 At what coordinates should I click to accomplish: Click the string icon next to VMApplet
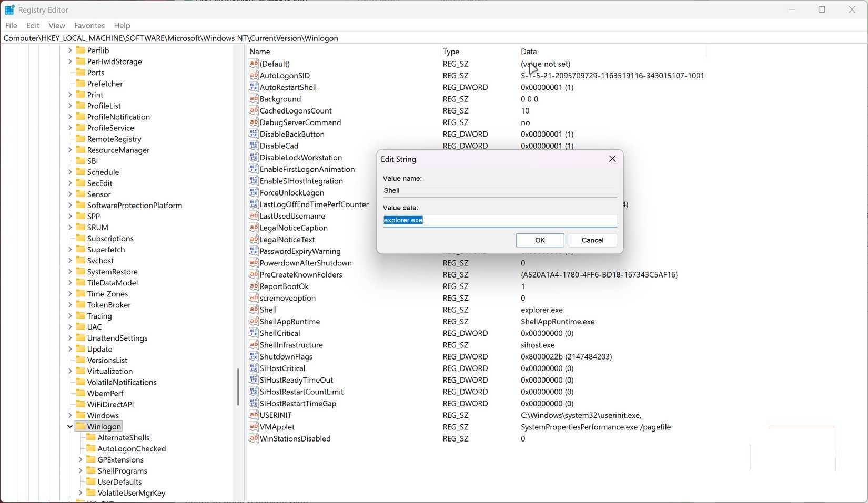pyautogui.click(x=254, y=427)
